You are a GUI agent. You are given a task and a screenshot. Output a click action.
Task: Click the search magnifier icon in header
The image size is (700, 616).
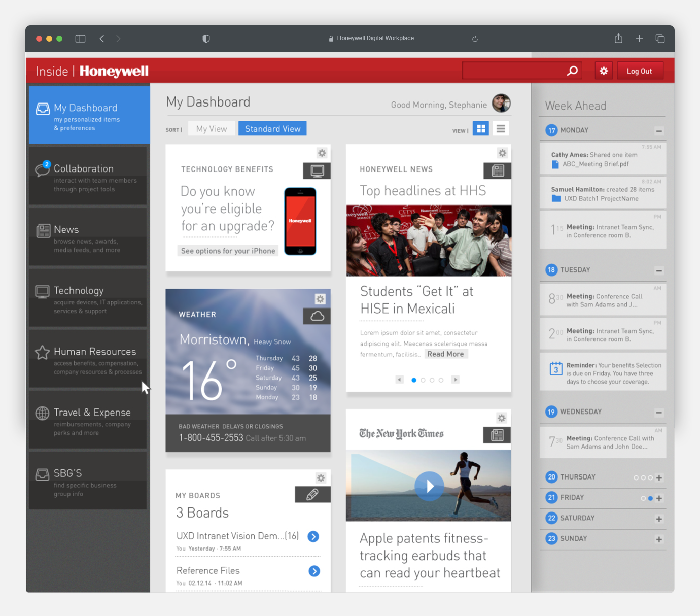[x=572, y=71]
